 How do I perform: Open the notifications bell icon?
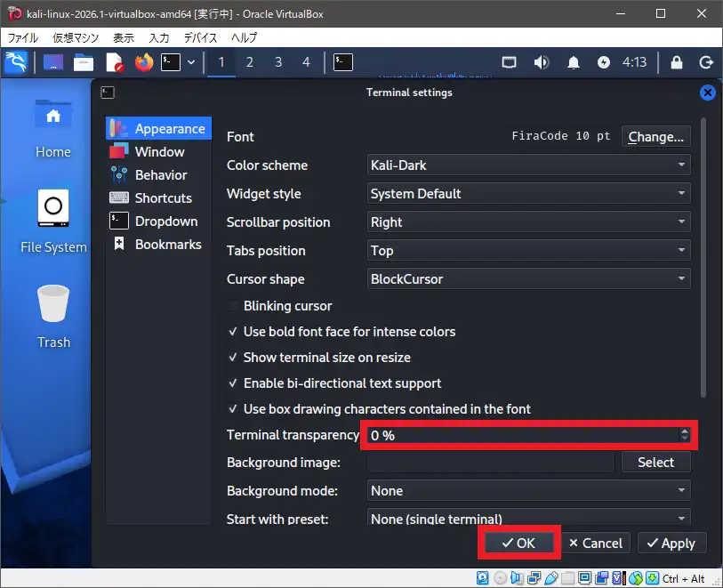click(x=574, y=62)
